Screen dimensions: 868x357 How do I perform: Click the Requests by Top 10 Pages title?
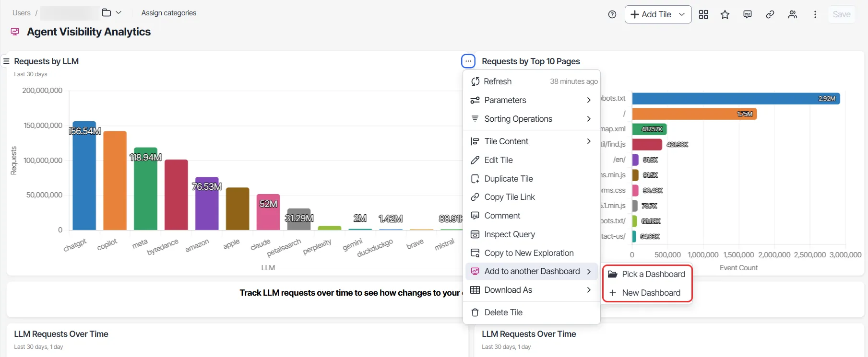tap(531, 61)
